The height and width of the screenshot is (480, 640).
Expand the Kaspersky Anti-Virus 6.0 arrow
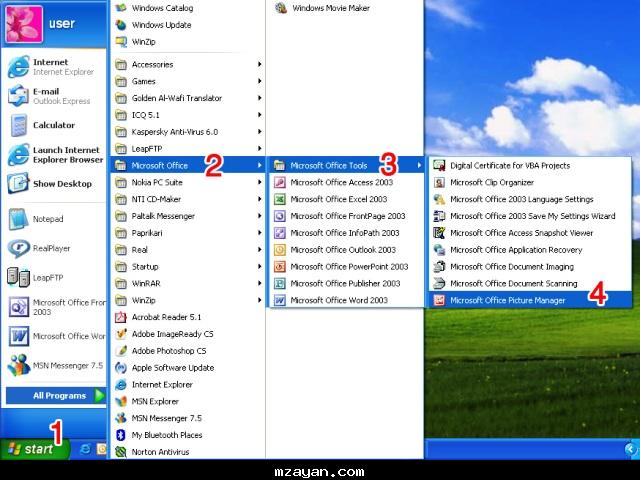tap(260, 132)
